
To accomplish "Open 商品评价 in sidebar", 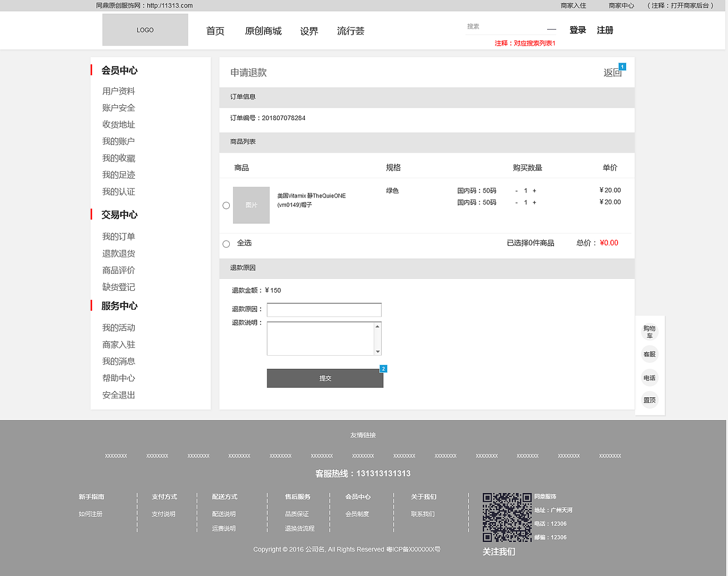I will (x=119, y=270).
